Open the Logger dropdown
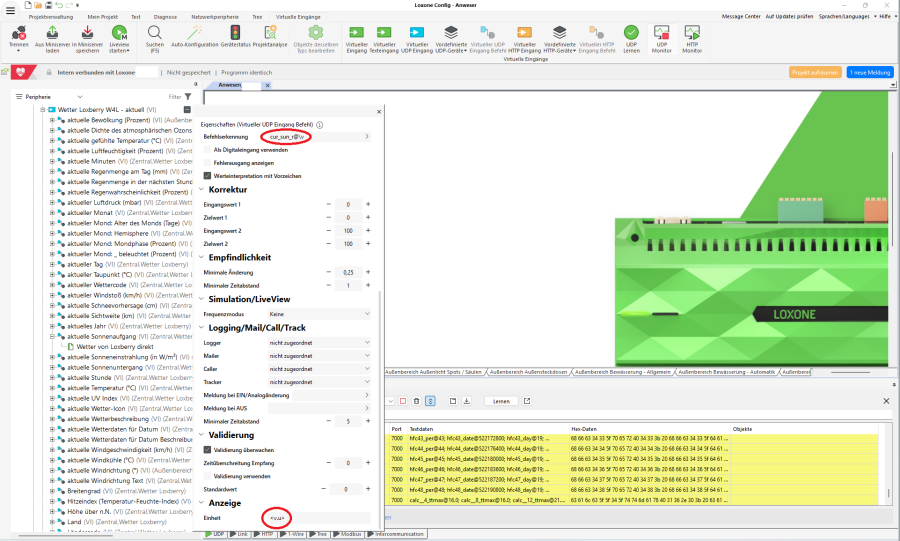This screenshot has height=541, width=900. point(319,342)
